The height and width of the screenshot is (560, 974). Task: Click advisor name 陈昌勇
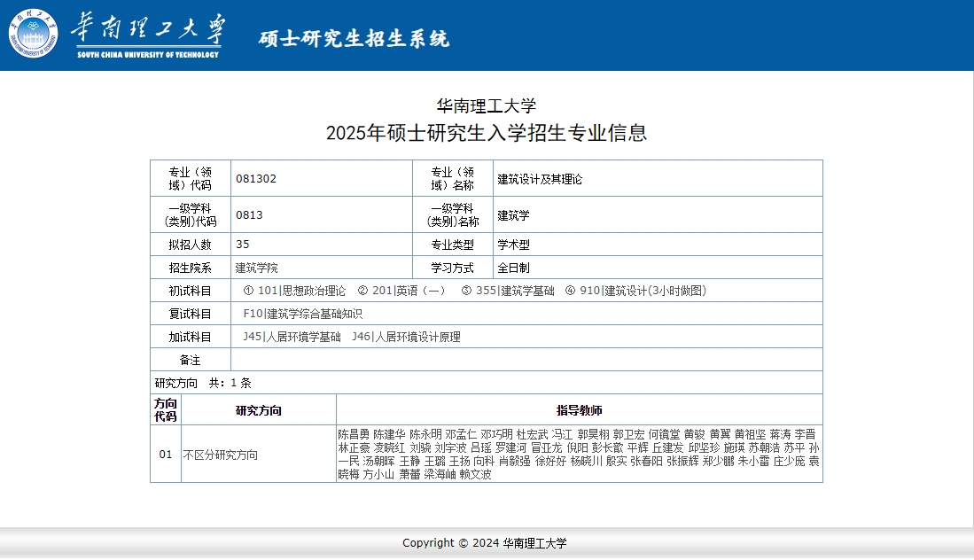[354, 434]
